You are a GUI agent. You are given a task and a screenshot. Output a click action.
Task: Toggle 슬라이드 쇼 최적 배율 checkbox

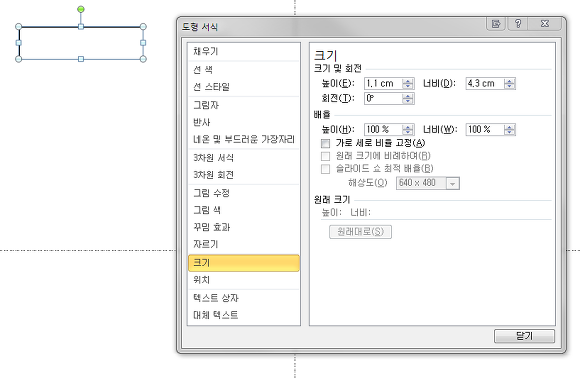click(x=326, y=169)
